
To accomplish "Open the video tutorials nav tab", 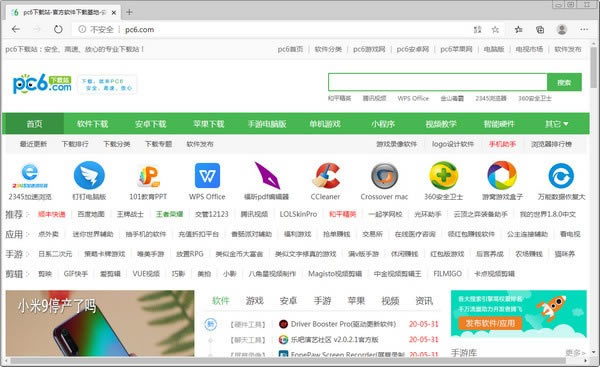I will 441,124.
